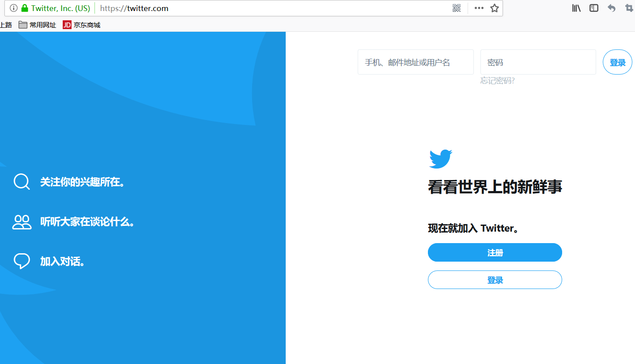
Task: Show site information via the info icon
Action: 14,8
